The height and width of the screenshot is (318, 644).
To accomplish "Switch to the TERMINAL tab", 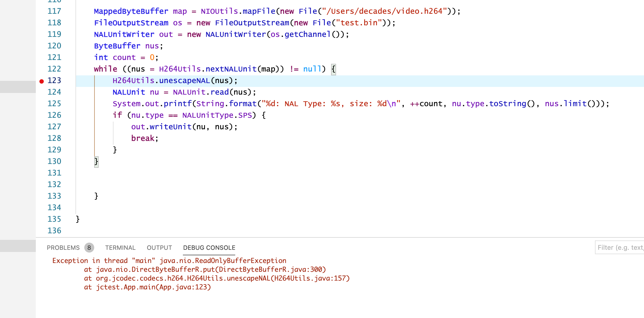I will [120, 248].
